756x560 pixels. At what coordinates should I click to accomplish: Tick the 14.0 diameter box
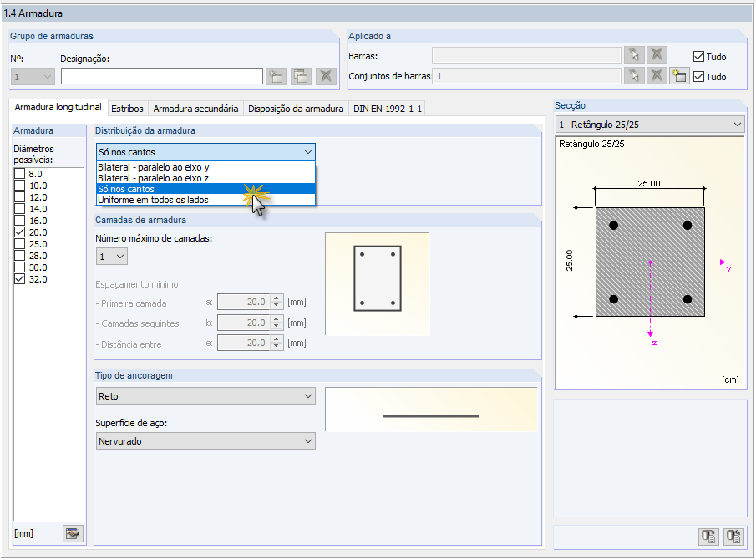(x=19, y=209)
